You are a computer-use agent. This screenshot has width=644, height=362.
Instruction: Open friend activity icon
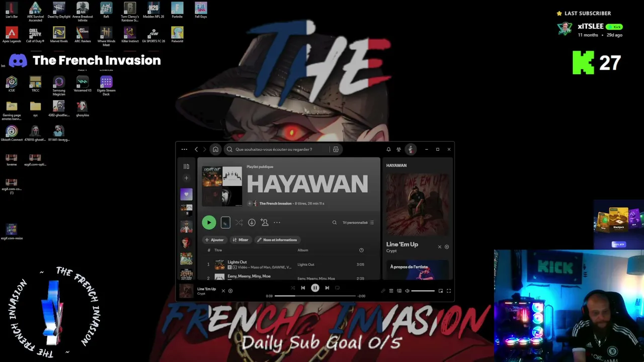(x=398, y=149)
